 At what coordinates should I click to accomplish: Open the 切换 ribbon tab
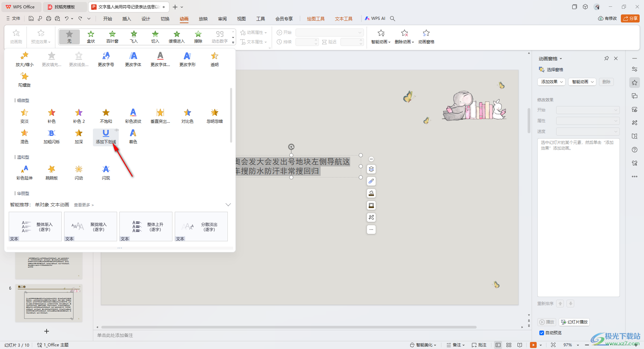(x=165, y=19)
